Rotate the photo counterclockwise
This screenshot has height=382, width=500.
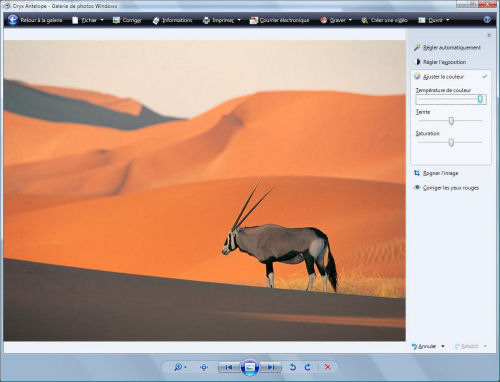(293, 367)
